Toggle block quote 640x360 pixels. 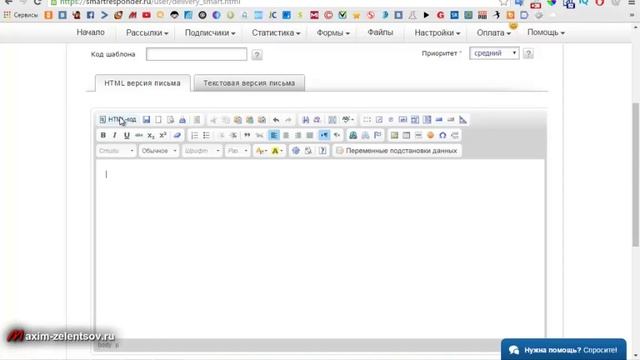click(247, 135)
